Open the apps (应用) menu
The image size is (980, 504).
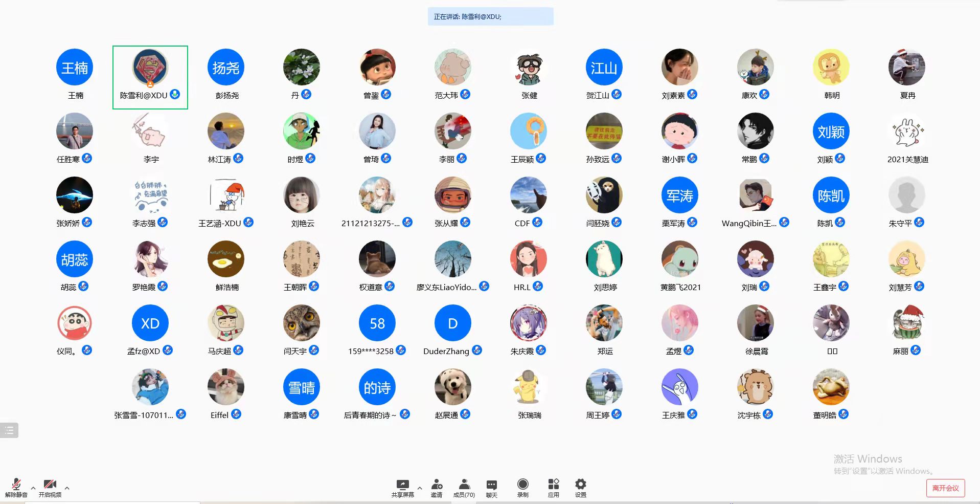(553, 487)
